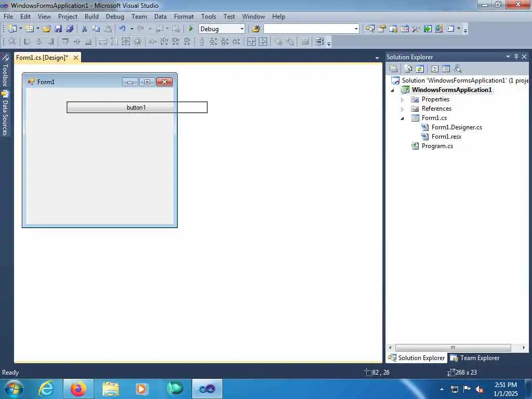Screen dimensions: 532x399
Task: Click the Align Bottoms layout icon
Action: (88, 42)
